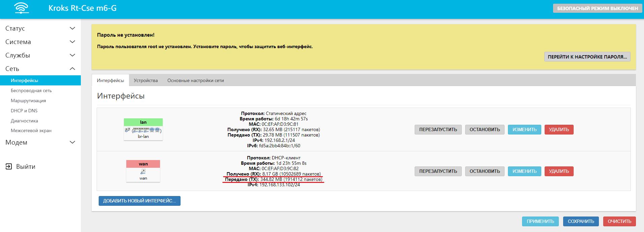Image resolution: width=644 pixels, height=232 pixels.
Task: Select the green lan interface badge
Action: coord(143,122)
